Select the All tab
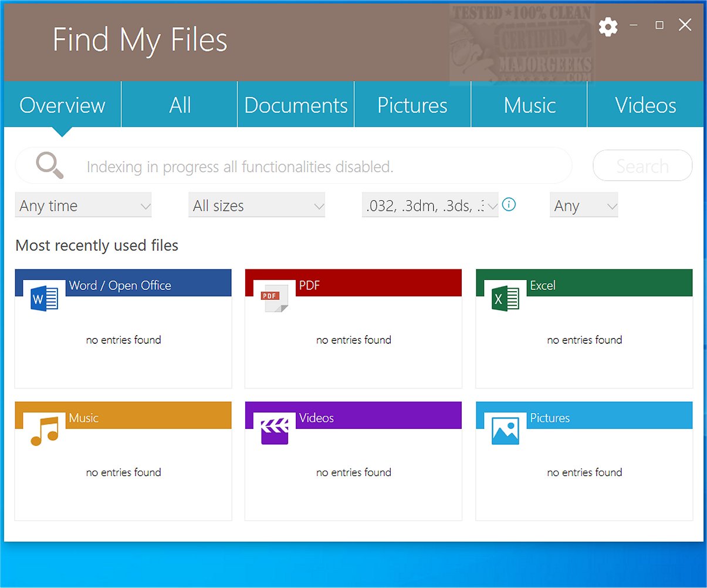This screenshot has height=588, width=707. click(179, 105)
